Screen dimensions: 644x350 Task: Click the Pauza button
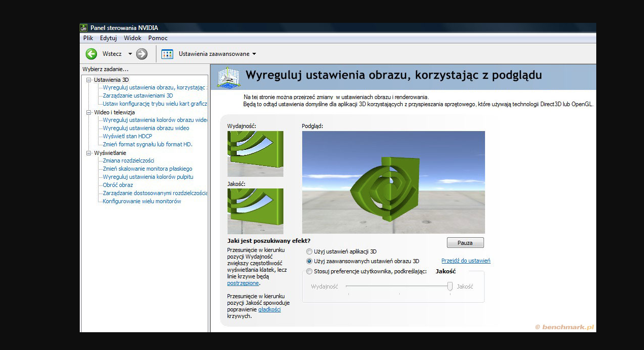[x=465, y=243]
